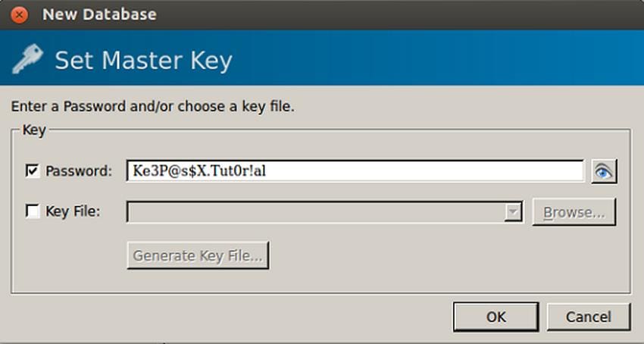Click the blue header banner's empty area
The width and height of the screenshot is (644, 344).
coord(439,60)
